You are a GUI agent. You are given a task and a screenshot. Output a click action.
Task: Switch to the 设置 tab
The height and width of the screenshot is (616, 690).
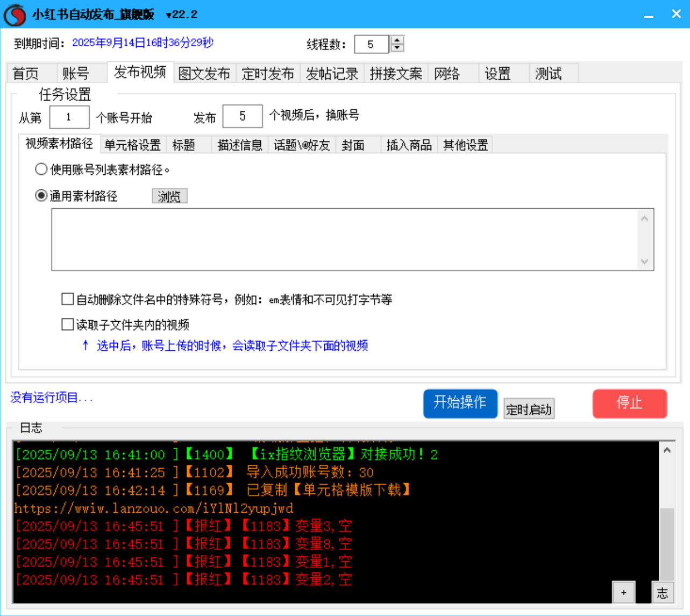tap(498, 74)
